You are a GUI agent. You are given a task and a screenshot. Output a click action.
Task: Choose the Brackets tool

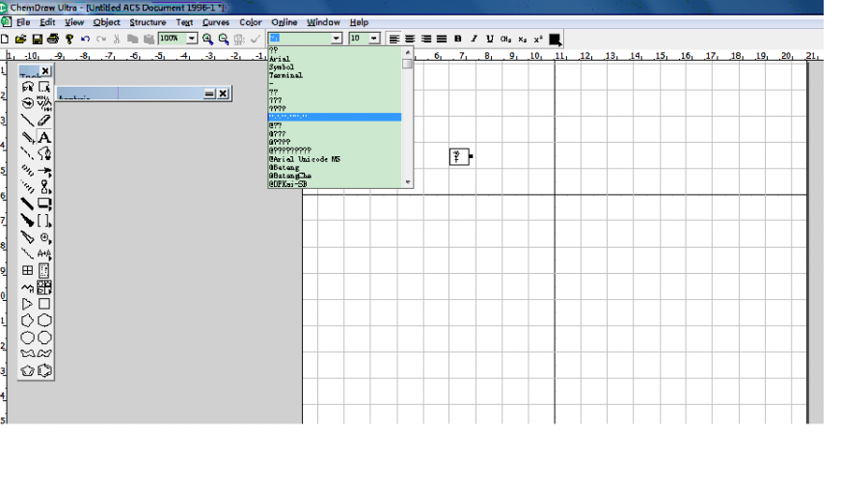[x=44, y=220]
